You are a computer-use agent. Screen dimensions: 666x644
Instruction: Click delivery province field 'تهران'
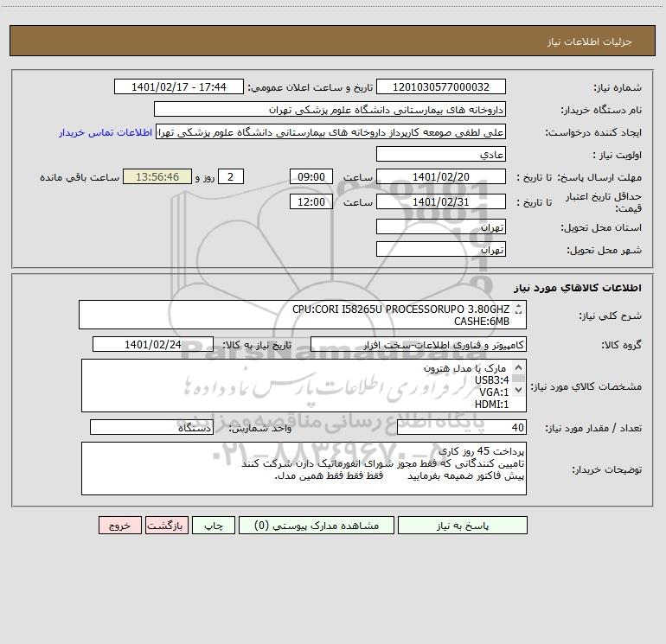tap(441, 226)
